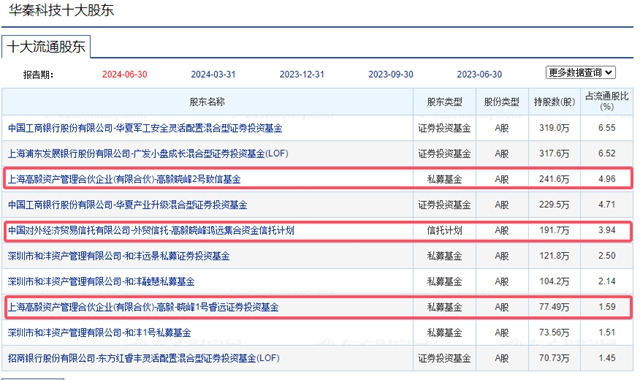Click the 2.50 percentage cell

point(607,256)
